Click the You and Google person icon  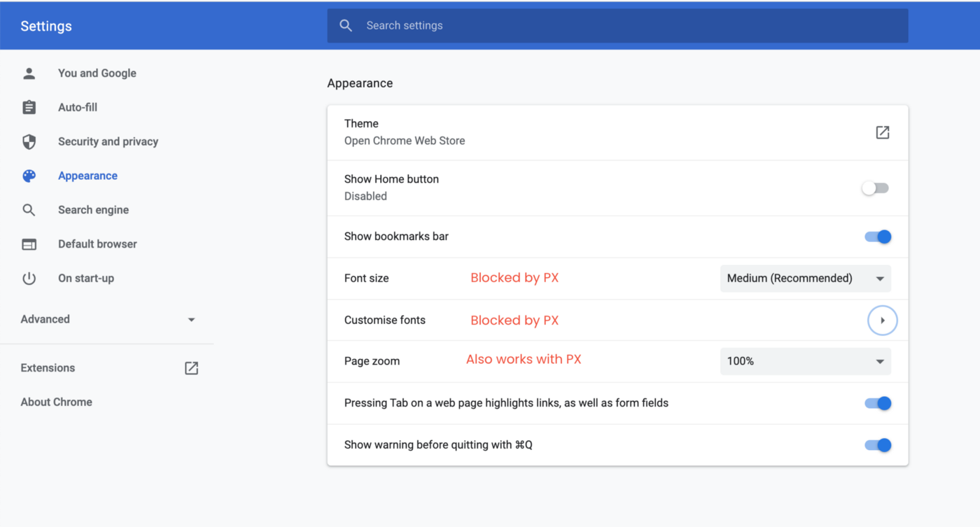[x=29, y=73]
